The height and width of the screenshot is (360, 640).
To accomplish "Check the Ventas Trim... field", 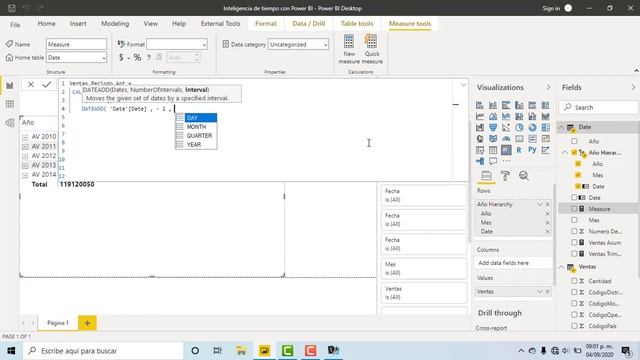I will 574,254.
